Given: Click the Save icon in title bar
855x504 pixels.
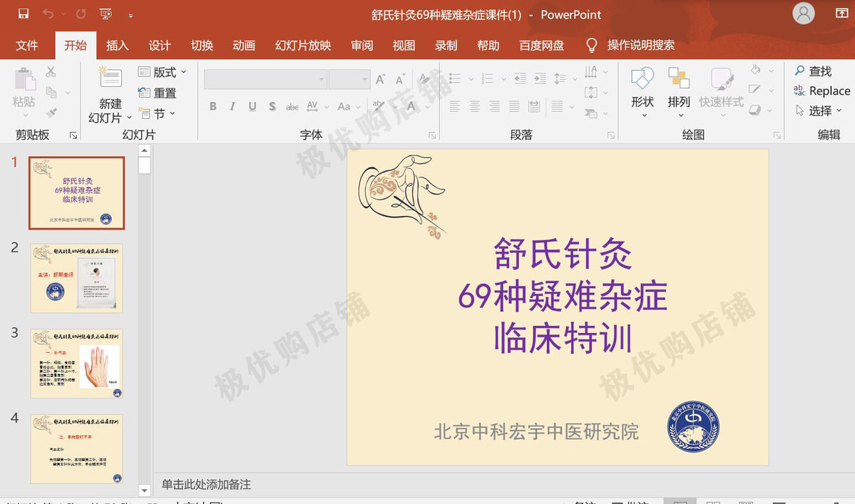Looking at the screenshot, I should pyautogui.click(x=24, y=14).
